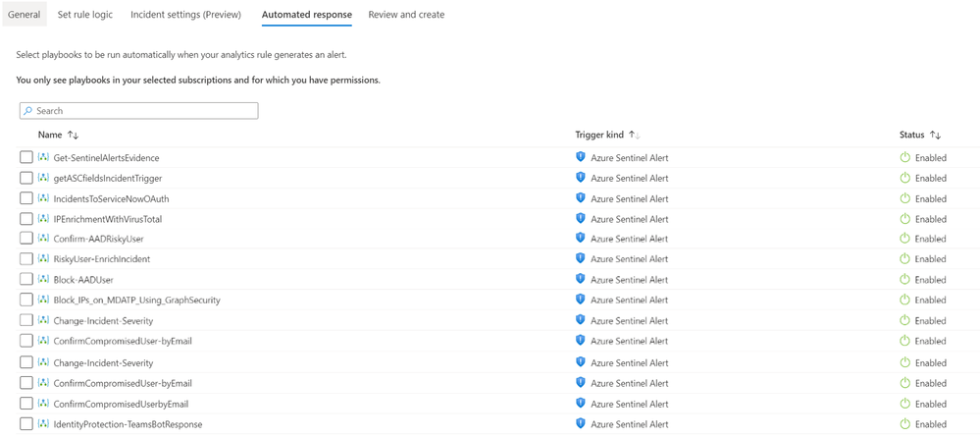Click the playbook icon beside Block-AADUser
This screenshot has width=980, height=438.
[x=43, y=279]
